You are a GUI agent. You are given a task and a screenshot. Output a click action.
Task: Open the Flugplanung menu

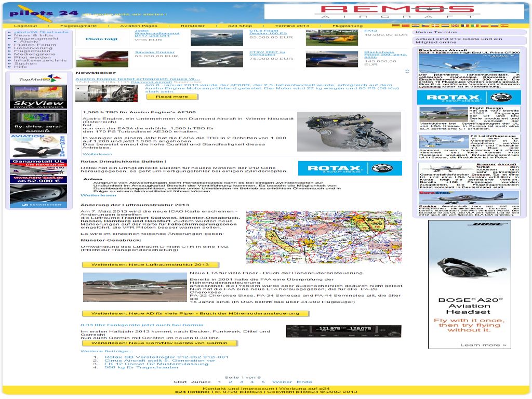coord(348,26)
